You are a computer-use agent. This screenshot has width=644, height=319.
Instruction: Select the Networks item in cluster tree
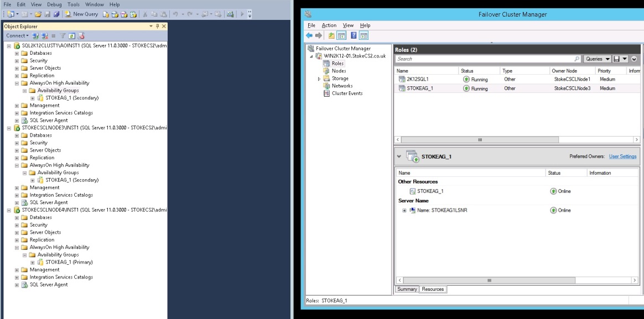pos(342,86)
